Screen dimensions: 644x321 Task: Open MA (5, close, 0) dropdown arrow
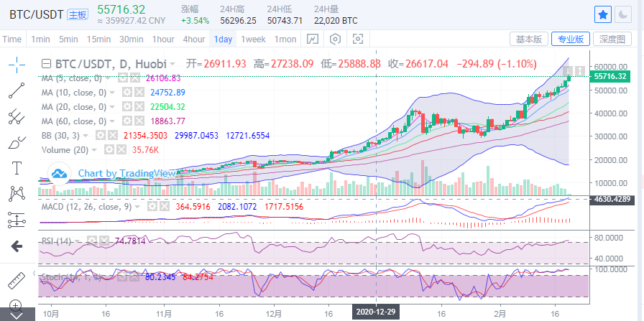(108, 78)
